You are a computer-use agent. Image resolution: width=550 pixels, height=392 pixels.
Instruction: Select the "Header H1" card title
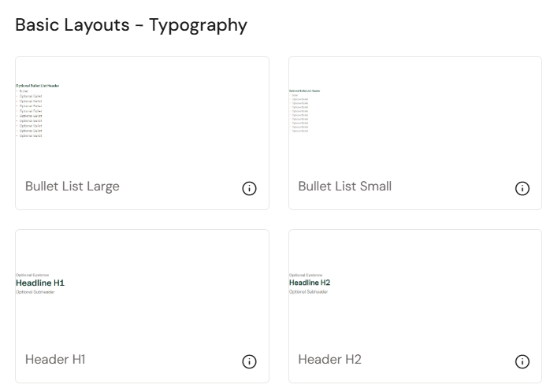[55, 360]
